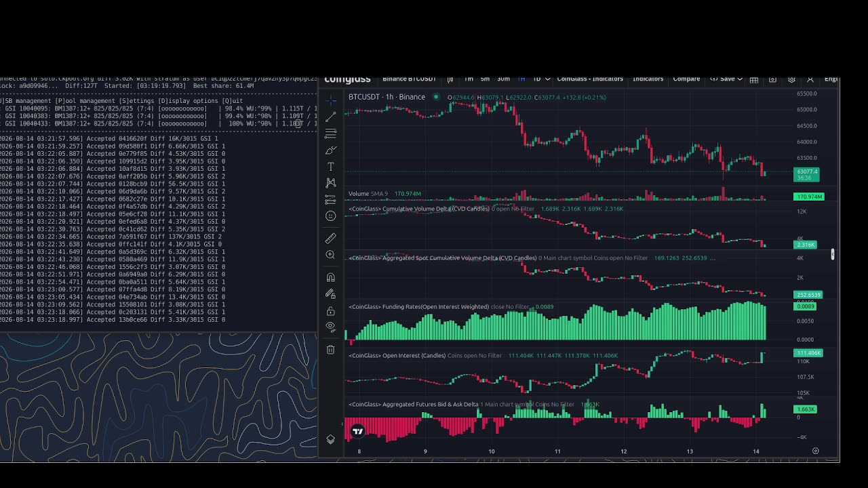Open the Binance BTCUSDT symbol selector
The height and width of the screenshot is (488, 868).
tap(409, 79)
